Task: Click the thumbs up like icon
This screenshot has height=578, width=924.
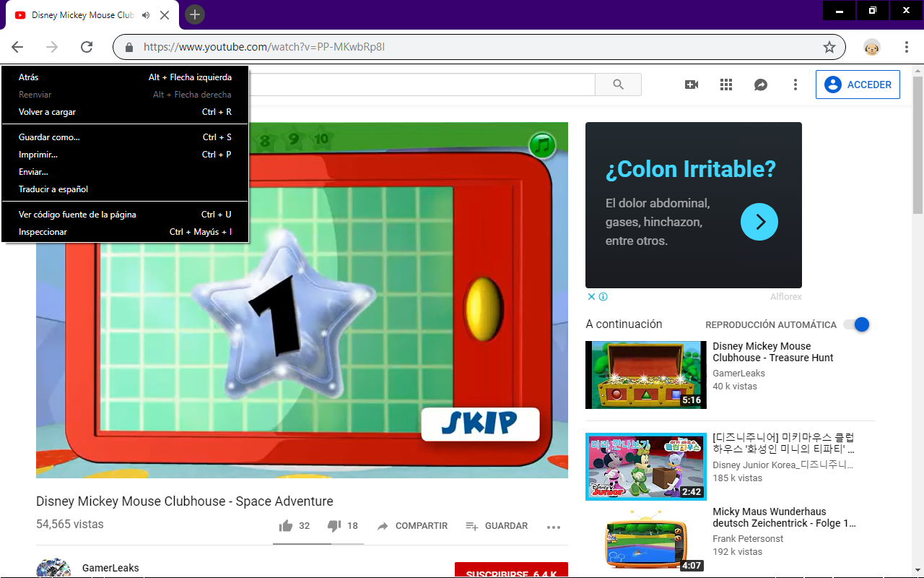Action: pos(286,526)
